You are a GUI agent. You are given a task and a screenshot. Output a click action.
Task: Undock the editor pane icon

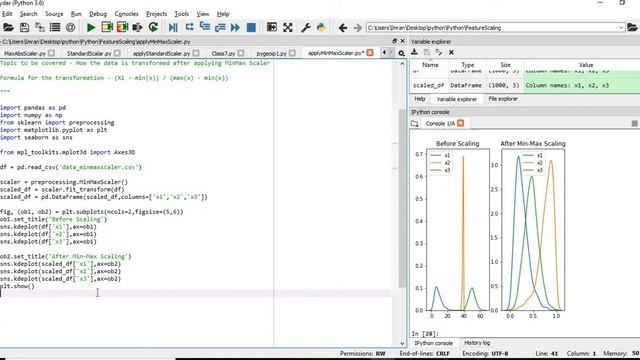[x=394, y=41]
